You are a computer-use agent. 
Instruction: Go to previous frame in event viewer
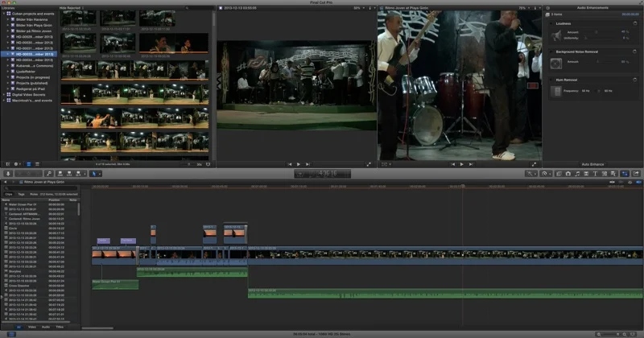(x=290, y=164)
